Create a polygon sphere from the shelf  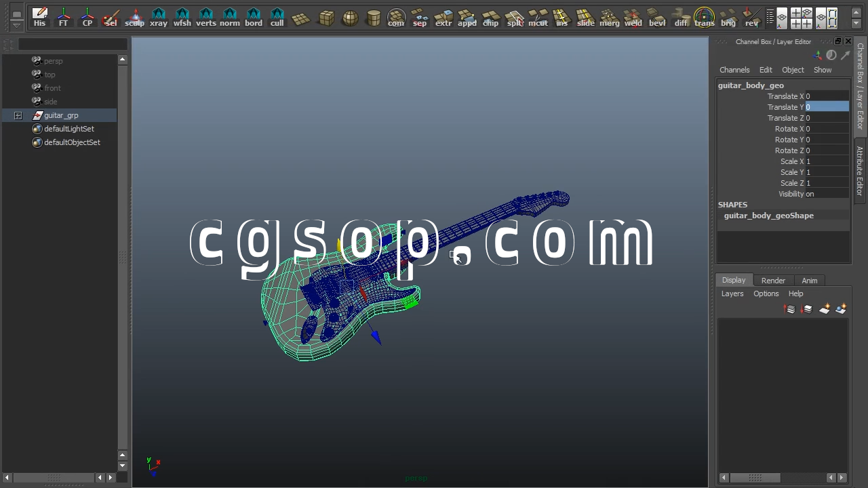(349, 18)
